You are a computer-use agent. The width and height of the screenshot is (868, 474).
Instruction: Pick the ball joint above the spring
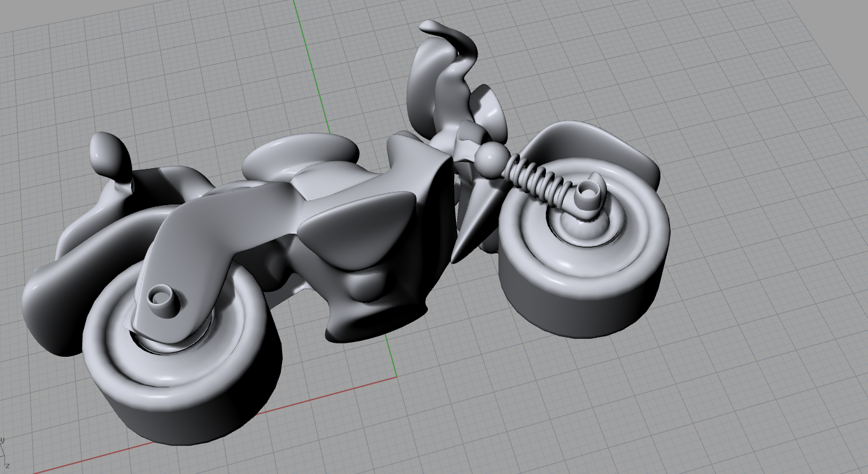click(491, 159)
